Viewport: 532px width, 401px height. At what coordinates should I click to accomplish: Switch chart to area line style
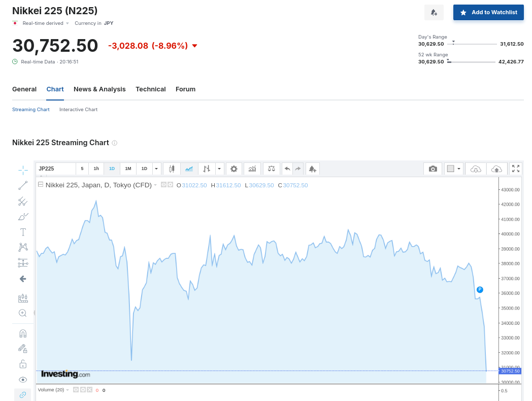tap(189, 169)
